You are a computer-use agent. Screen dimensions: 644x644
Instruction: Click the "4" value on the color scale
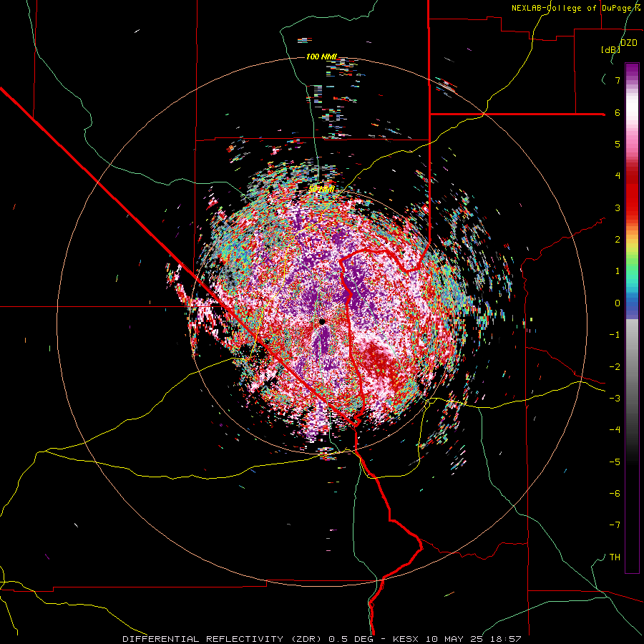[x=618, y=176]
